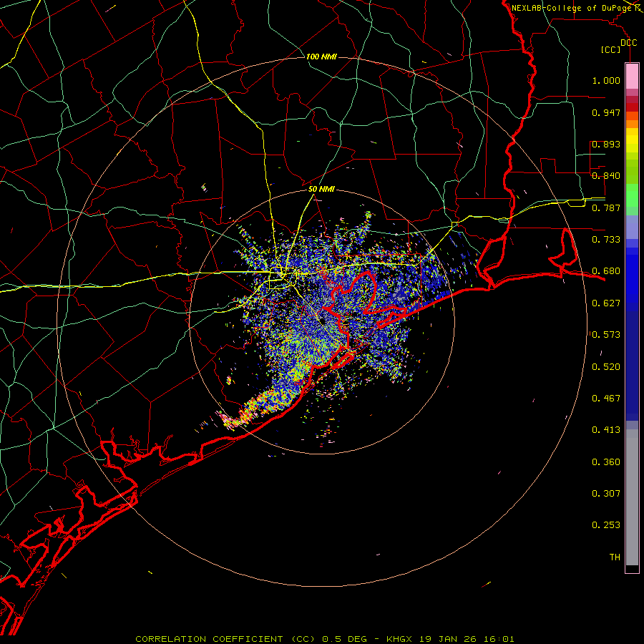This screenshot has height=644, width=644.
Task: Click the 0.787 scale value
Action: click(x=606, y=208)
